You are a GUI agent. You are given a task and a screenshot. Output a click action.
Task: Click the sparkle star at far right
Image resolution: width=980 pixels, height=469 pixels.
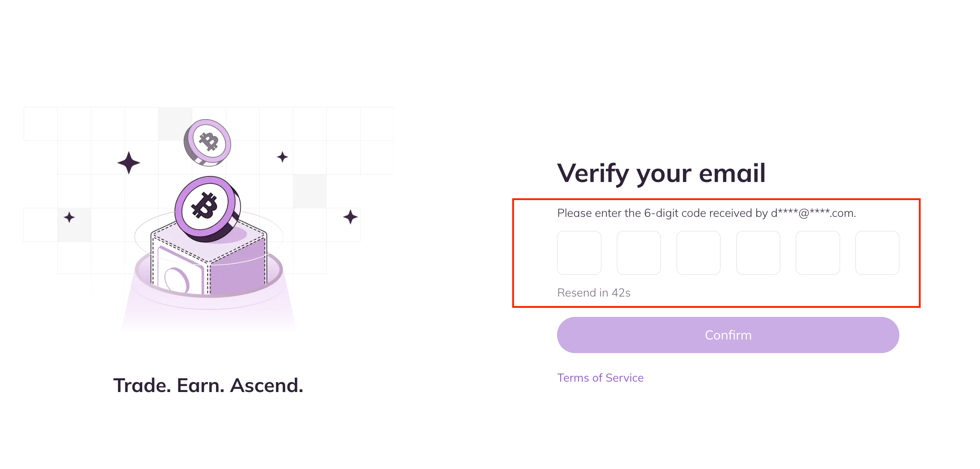[350, 217]
